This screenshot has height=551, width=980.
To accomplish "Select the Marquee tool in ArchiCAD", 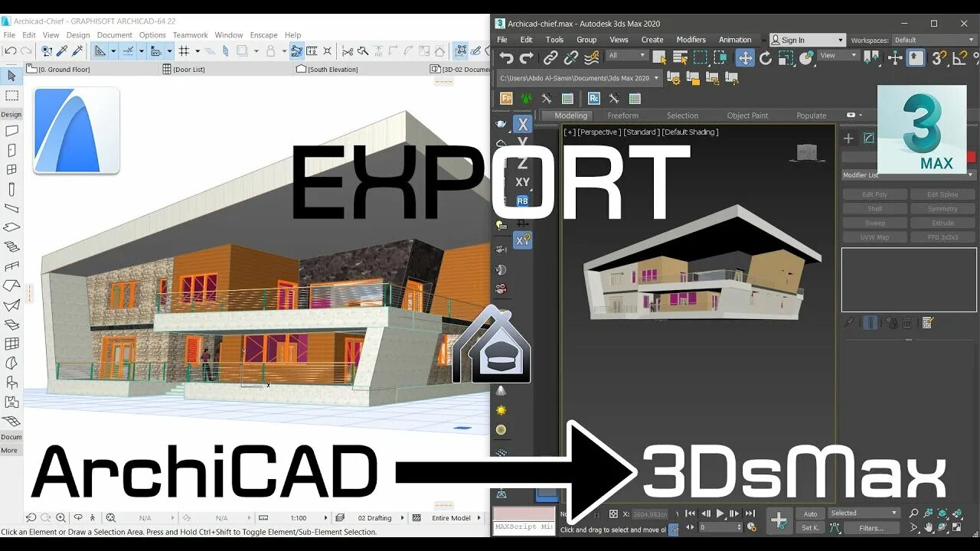I will point(11,96).
